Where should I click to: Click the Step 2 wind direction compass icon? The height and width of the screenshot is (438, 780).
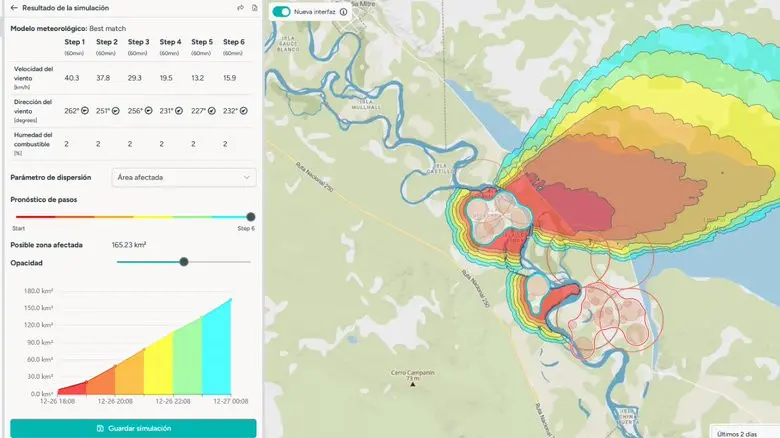pyautogui.click(x=117, y=111)
